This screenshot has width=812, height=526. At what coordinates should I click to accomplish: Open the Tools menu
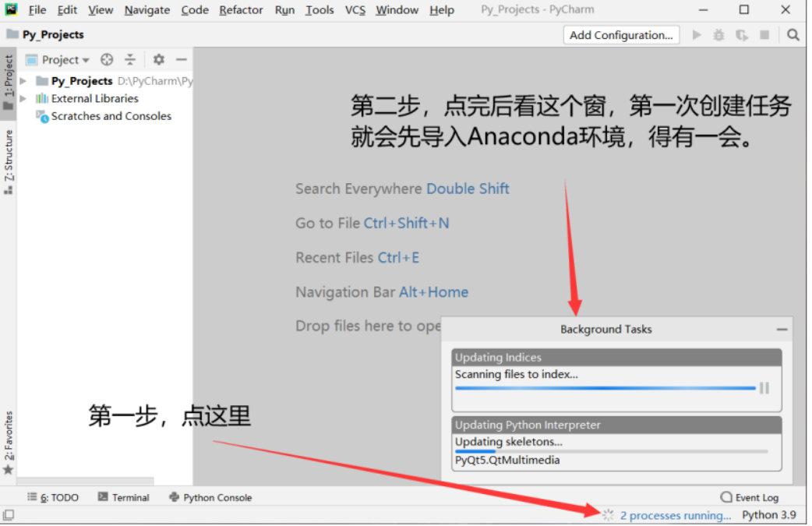[320, 10]
